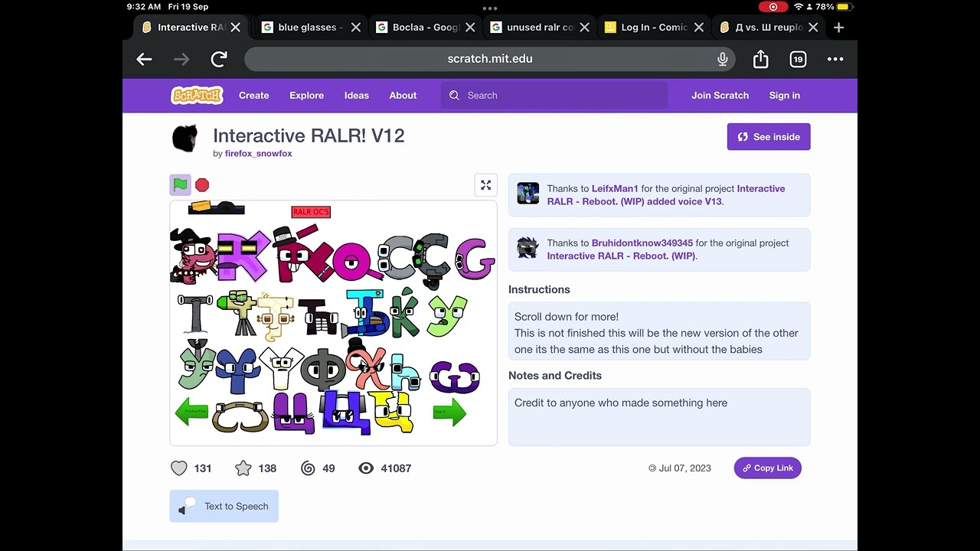Click the green right arrow in the project

pyautogui.click(x=449, y=412)
